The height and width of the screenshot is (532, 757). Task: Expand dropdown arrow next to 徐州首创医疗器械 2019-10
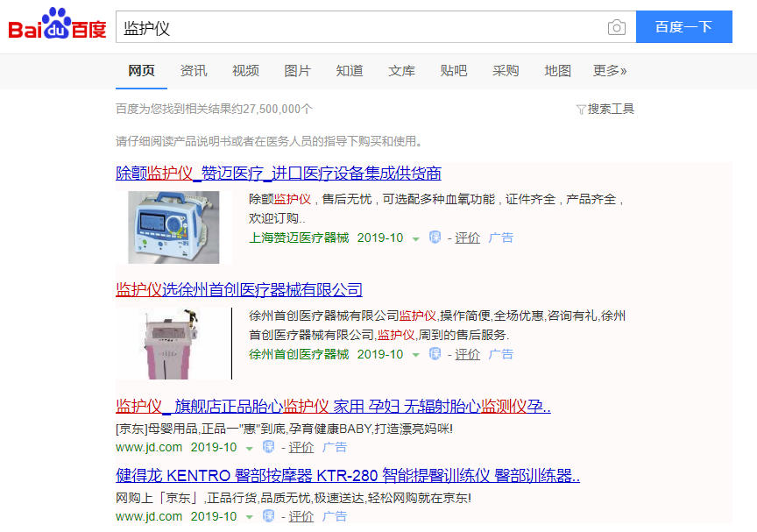coord(415,355)
